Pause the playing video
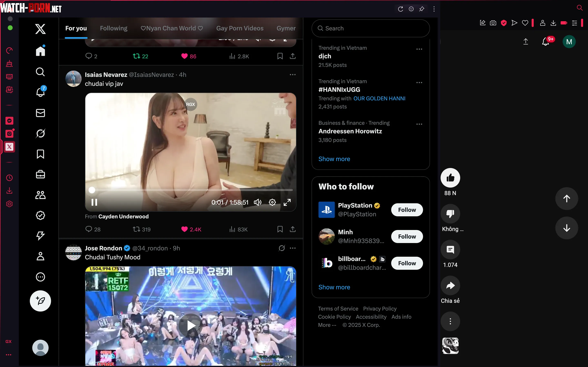The height and width of the screenshot is (367, 588). click(x=94, y=202)
